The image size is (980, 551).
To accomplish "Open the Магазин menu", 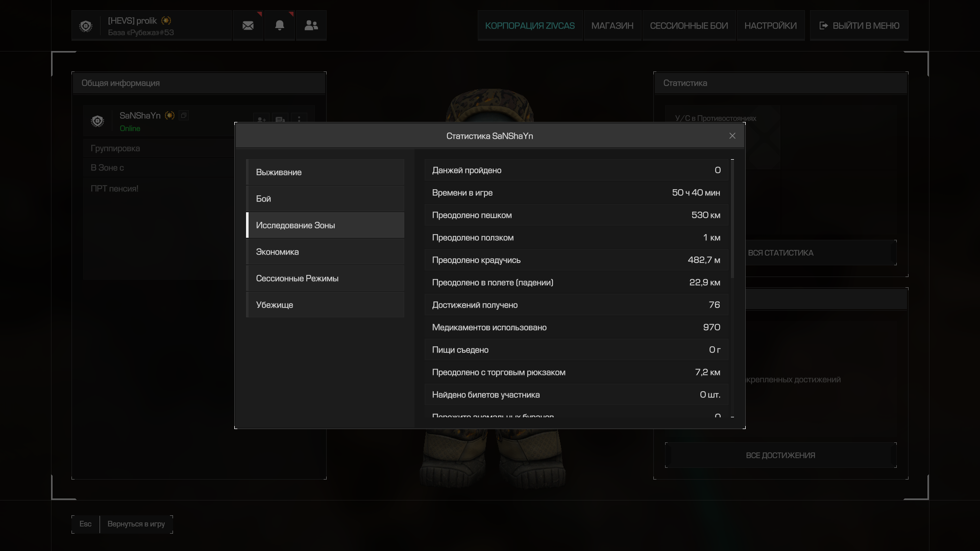I will coord(612,26).
